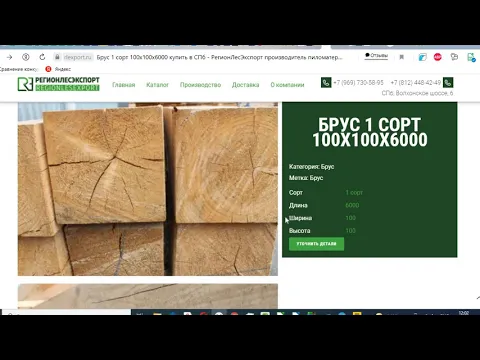Screen dimensions: 480x360
Task: Open the main timber beam product photo
Action: click(148, 189)
